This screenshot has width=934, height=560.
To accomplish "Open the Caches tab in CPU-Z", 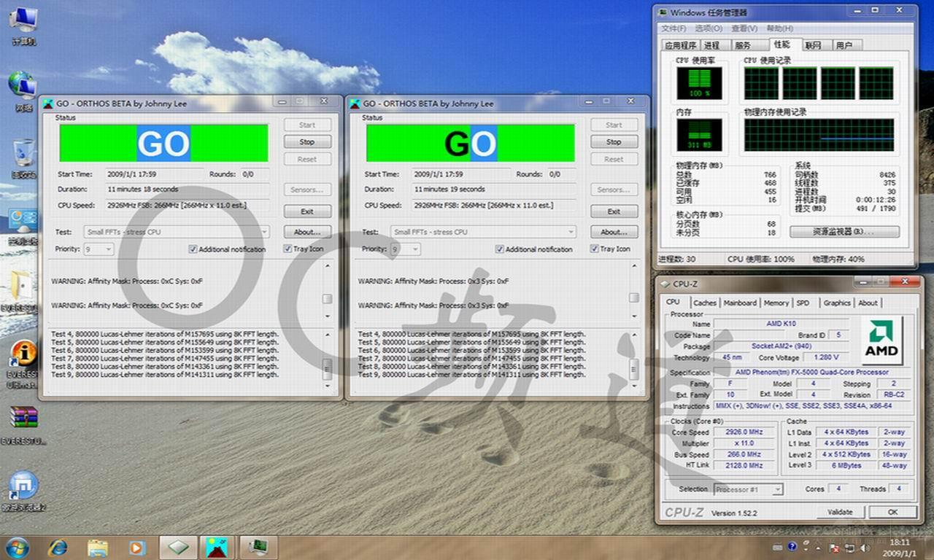I will pos(705,303).
